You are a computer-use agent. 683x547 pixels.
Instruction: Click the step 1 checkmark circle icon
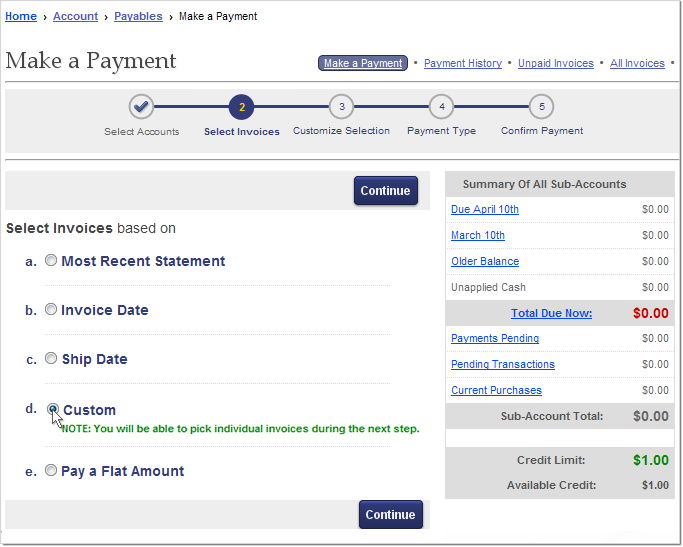click(x=141, y=107)
